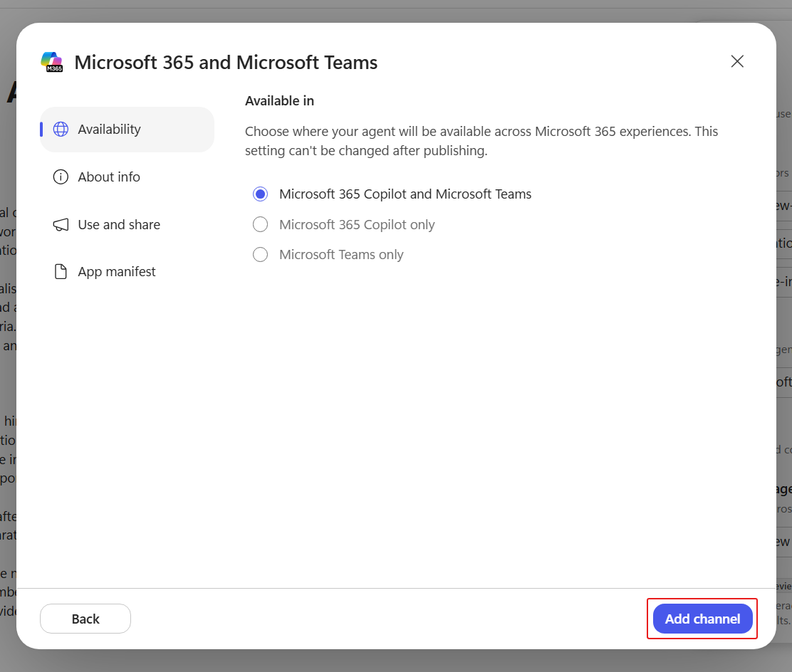Switch to the About info tab label

click(109, 177)
